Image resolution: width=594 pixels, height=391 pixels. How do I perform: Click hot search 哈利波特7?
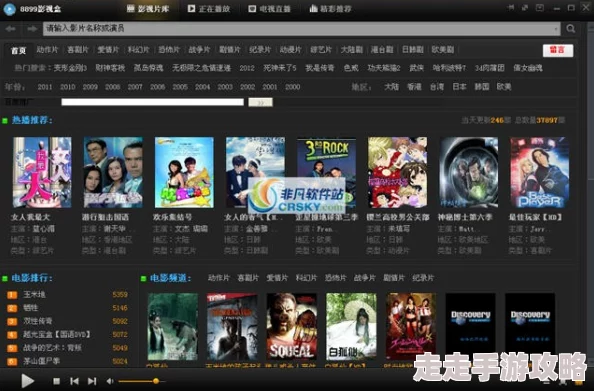[449, 68]
